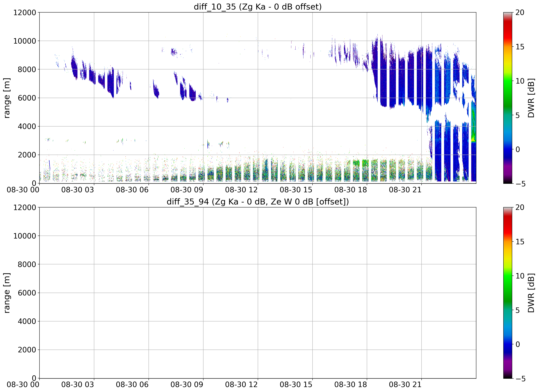Click the bottom colorbar's DWR [dB] label
This screenshot has height=392, width=539.
click(531, 293)
